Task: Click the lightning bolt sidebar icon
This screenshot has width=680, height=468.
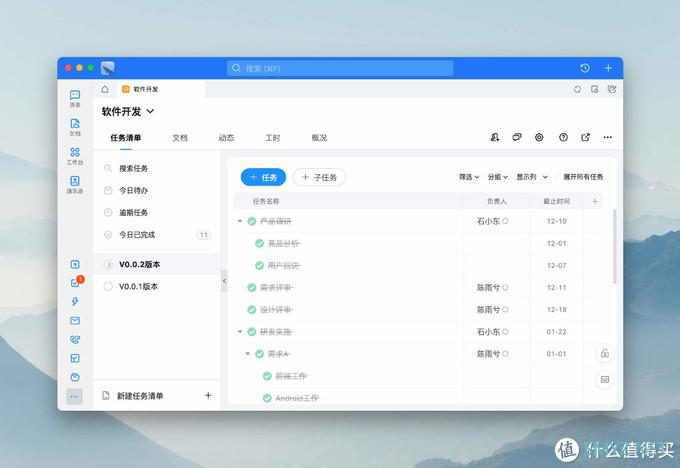Action: pos(75,301)
